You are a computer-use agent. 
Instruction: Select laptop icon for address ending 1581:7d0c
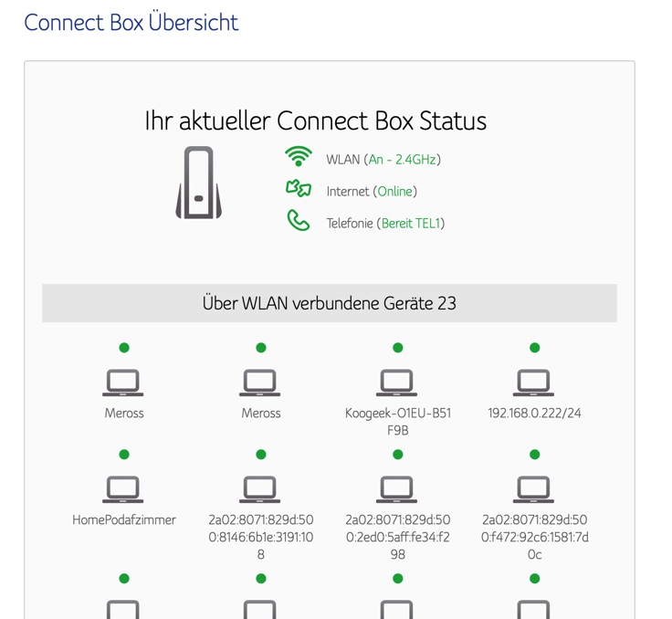pyautogui.click(x=534, y=489)
